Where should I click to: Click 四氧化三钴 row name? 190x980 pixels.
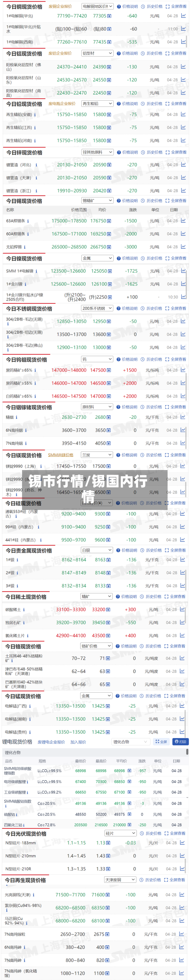coord(13,825)
